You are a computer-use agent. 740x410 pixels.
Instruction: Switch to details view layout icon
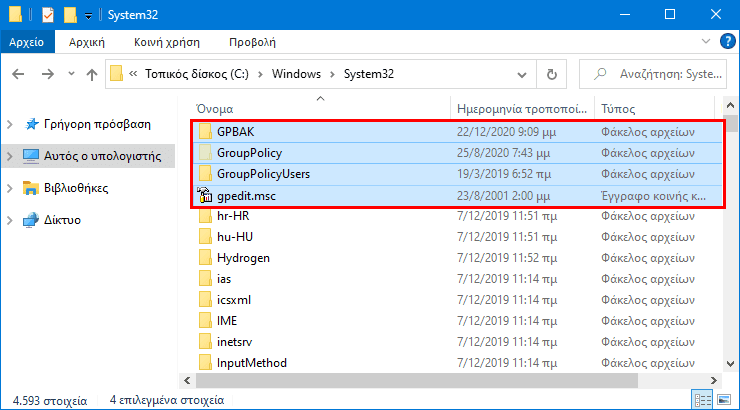point(702,400)
